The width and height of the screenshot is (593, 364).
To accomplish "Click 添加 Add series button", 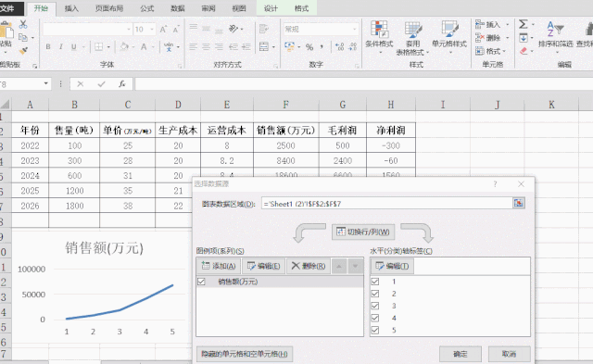I will (x=219, y=266).
